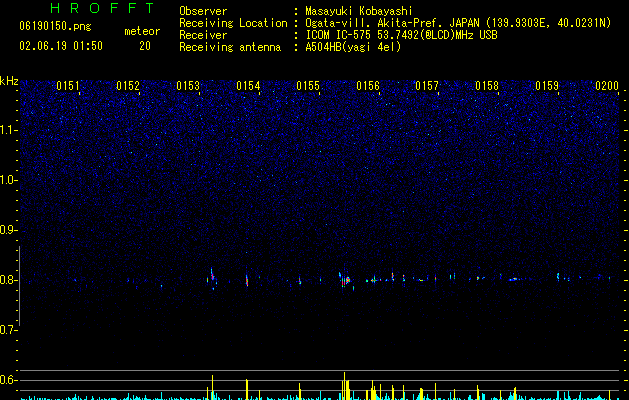Click the Receiving antenna label
Image resolution: width=629 pixels, height=400 pixels.
(230, 47)
